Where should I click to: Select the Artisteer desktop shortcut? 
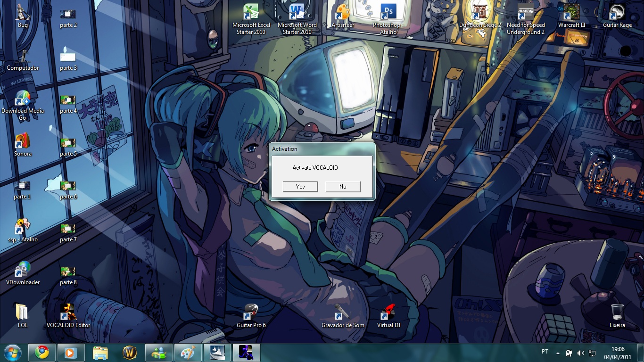pos(343,16)
